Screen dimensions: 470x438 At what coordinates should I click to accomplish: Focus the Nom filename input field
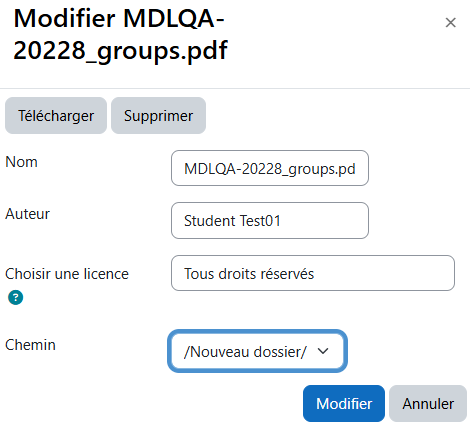(270, 168)
